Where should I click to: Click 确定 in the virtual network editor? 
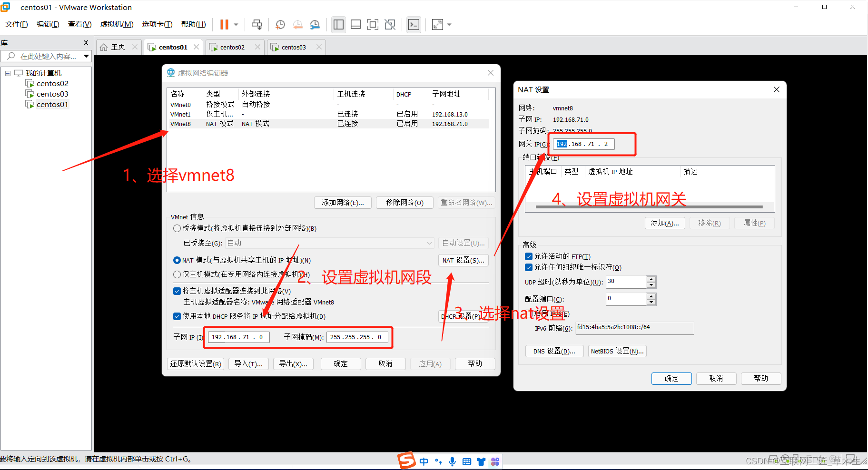[341, 364]
